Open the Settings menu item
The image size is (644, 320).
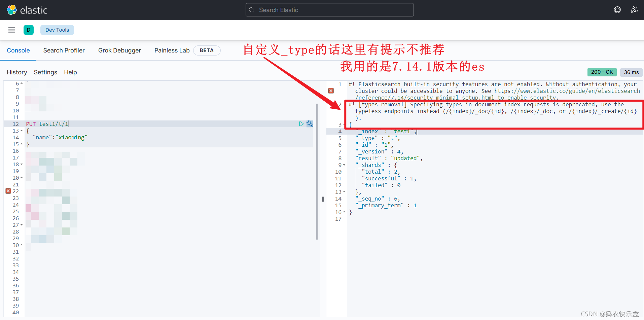(x=45, y=72)
